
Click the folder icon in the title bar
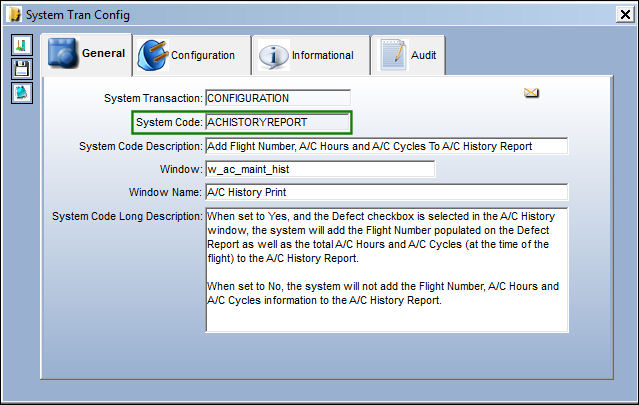15,15
